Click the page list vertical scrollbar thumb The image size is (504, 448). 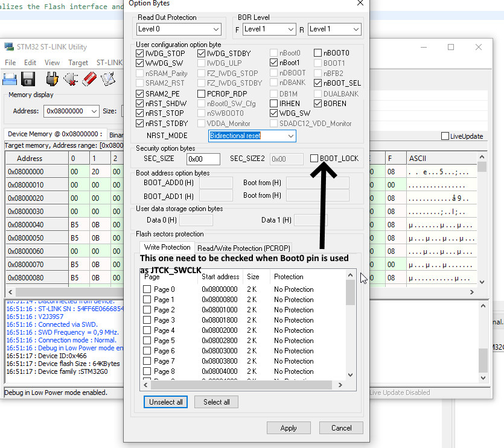click(350, 292)
